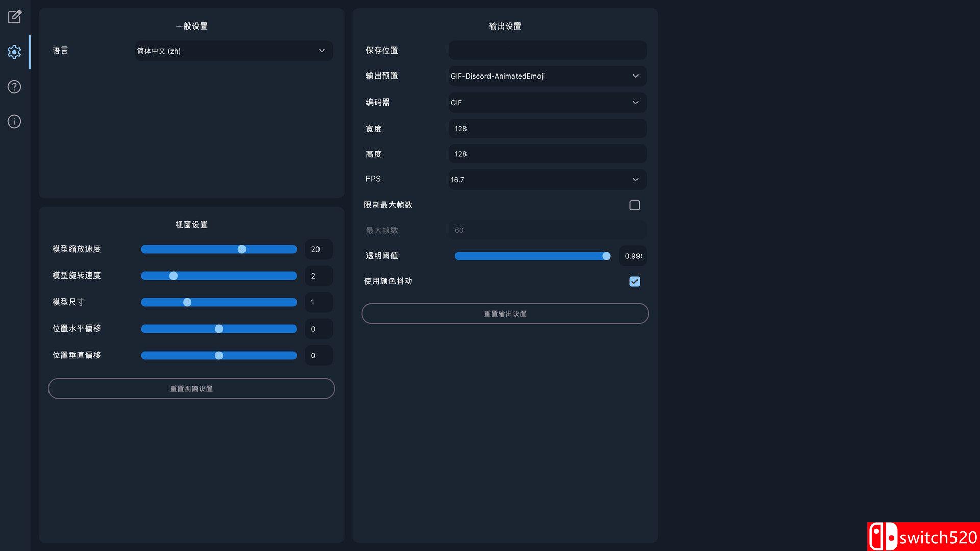Open the 输出预置 preset dropdown
The height and width of the screenshot is (551, 980).
pos(547,76)
